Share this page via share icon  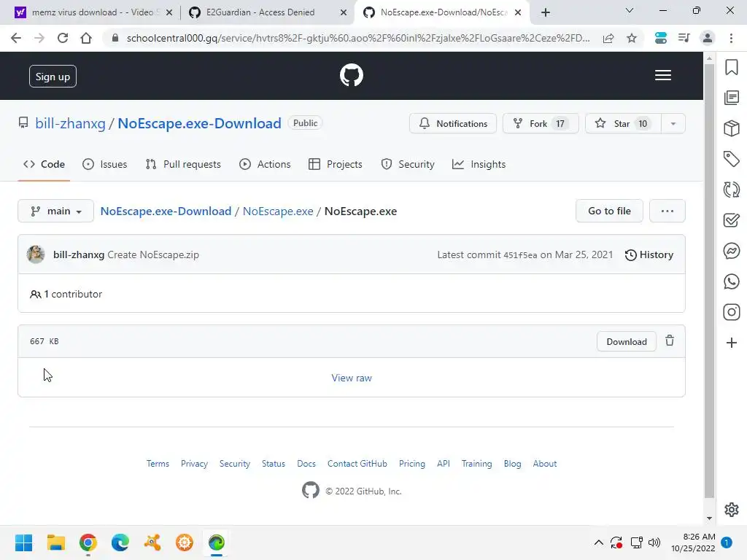point(608,38)
